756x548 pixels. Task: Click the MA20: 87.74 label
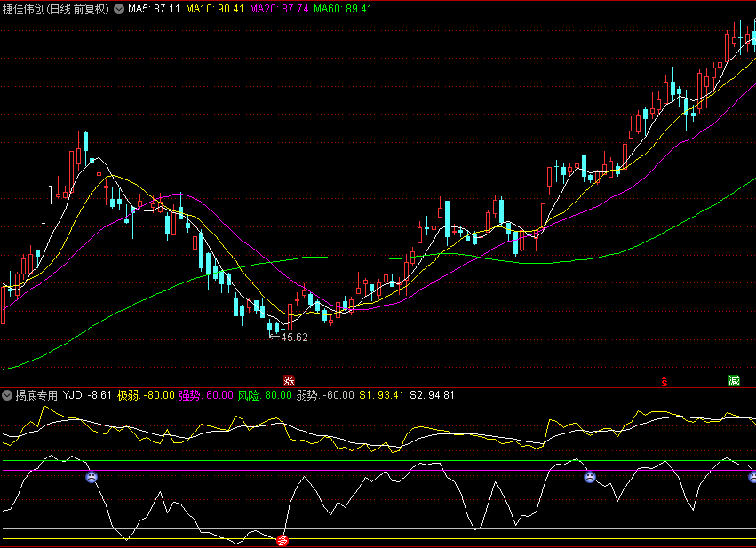(x=279, y=9)
